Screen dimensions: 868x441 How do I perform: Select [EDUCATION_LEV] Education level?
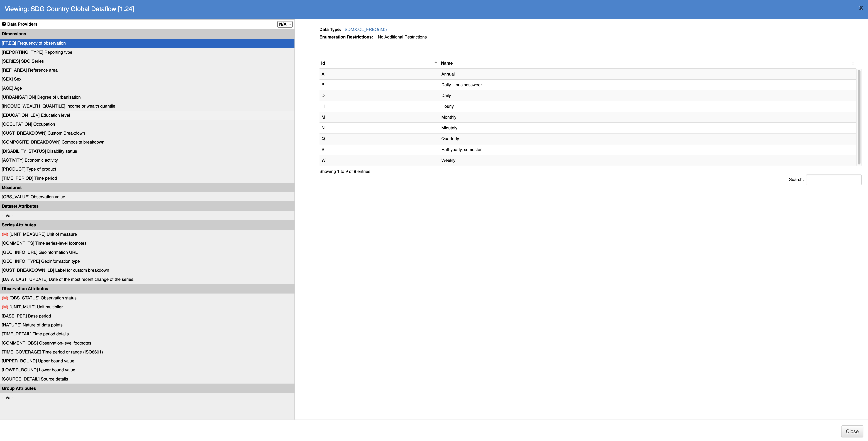147,115
